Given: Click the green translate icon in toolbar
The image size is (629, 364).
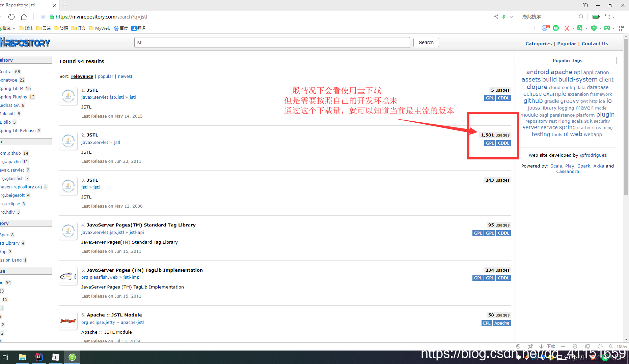Looking at the screenshot, I should click(580, 28).
